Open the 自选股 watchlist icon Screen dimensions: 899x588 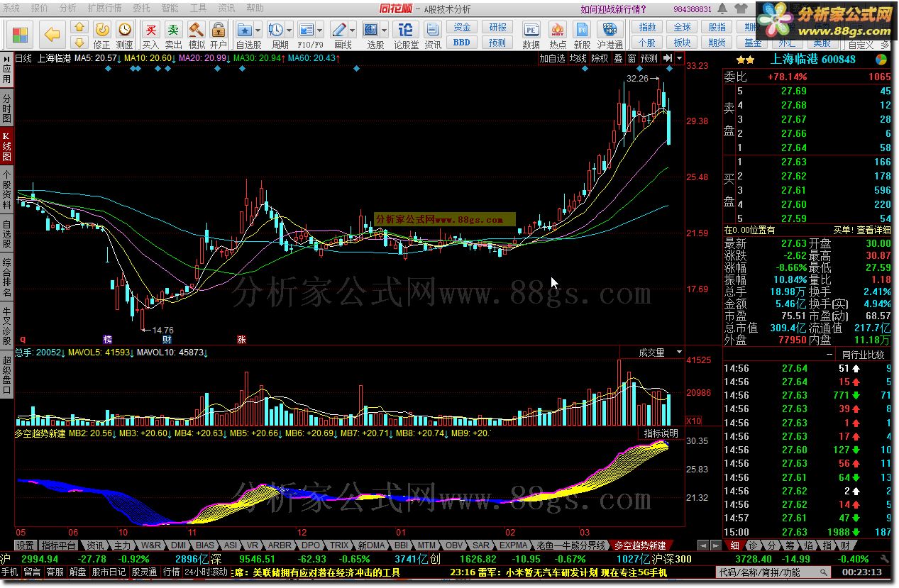coord(245,30)
